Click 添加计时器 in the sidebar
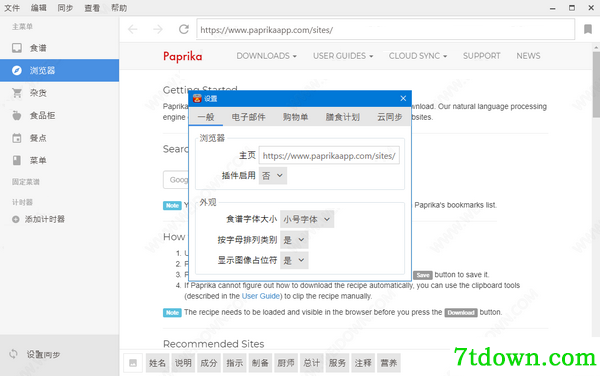Viewport: 600px width, 376px height. [x=45, y=220]
